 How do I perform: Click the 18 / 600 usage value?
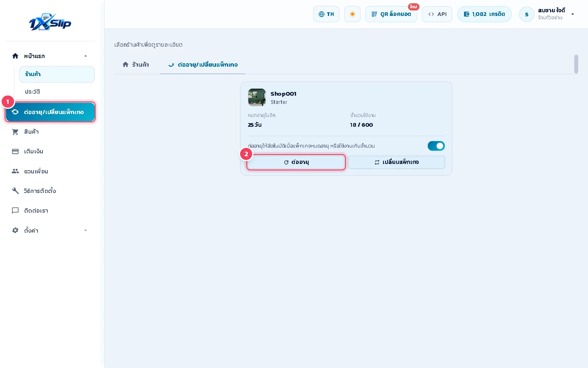point(361,125)
